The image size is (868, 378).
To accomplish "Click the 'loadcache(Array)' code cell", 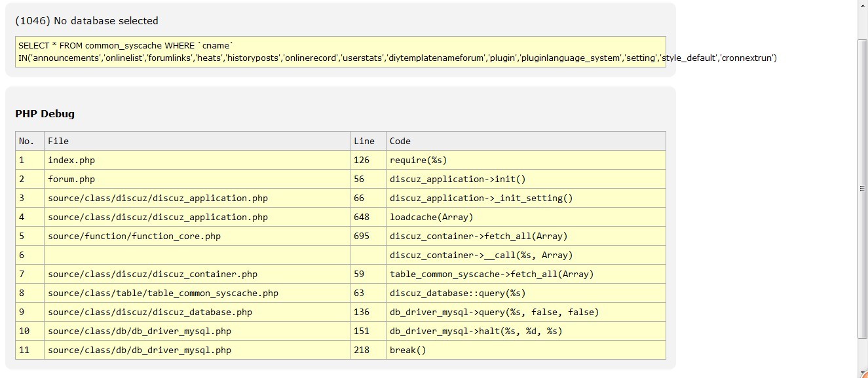I will (x=526, y=217).
